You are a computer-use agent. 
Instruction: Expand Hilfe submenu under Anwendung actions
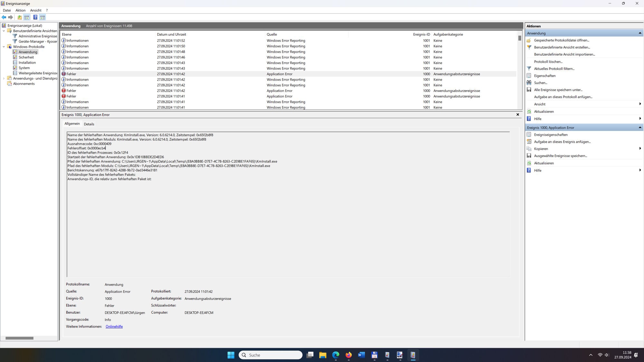[640, 119]
